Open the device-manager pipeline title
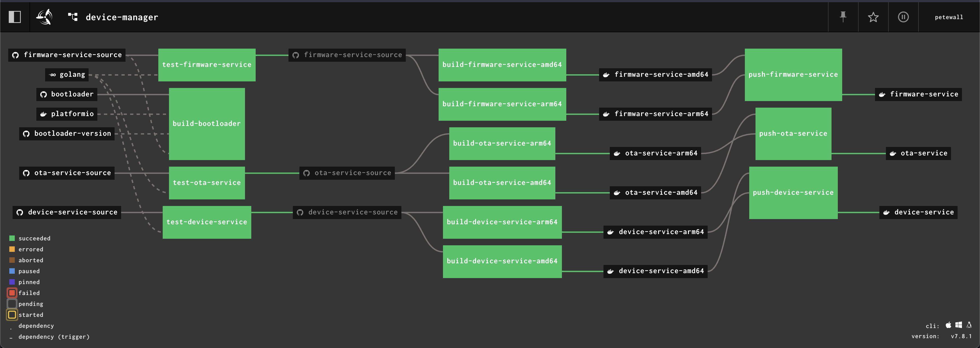This screenshot has width=980, height=348. (122, 17)
